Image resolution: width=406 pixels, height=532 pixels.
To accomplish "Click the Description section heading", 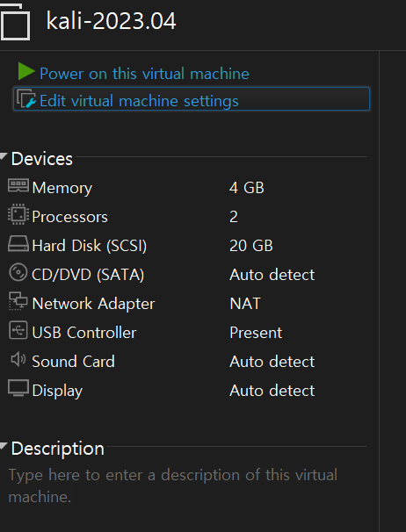I will pos(57,449).
